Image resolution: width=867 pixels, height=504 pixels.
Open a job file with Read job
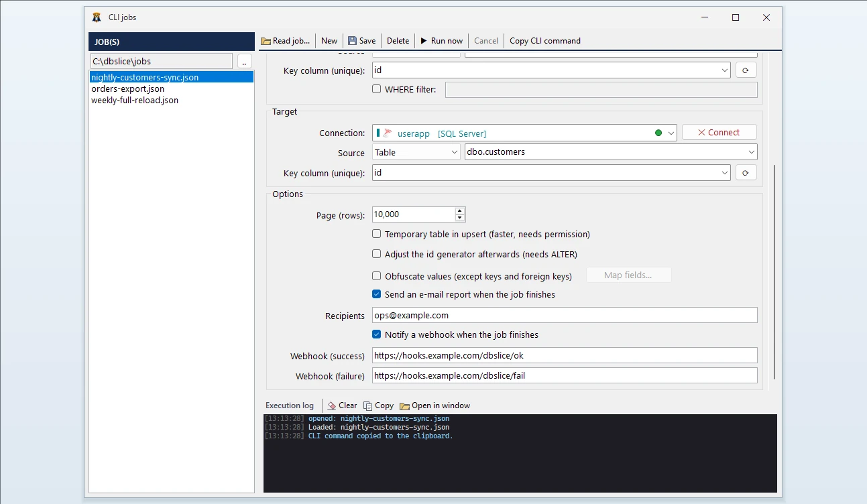click(x=286, y=40)
